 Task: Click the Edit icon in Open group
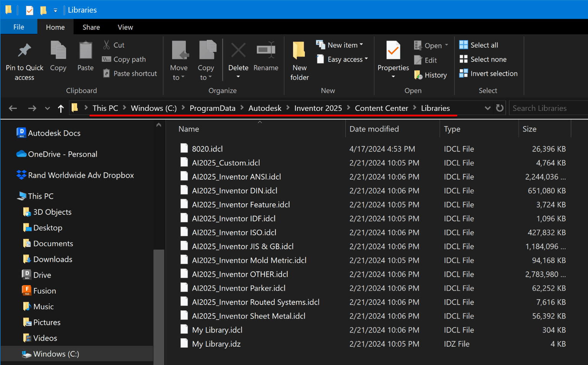pyautogui.click(x=418, y=60)
